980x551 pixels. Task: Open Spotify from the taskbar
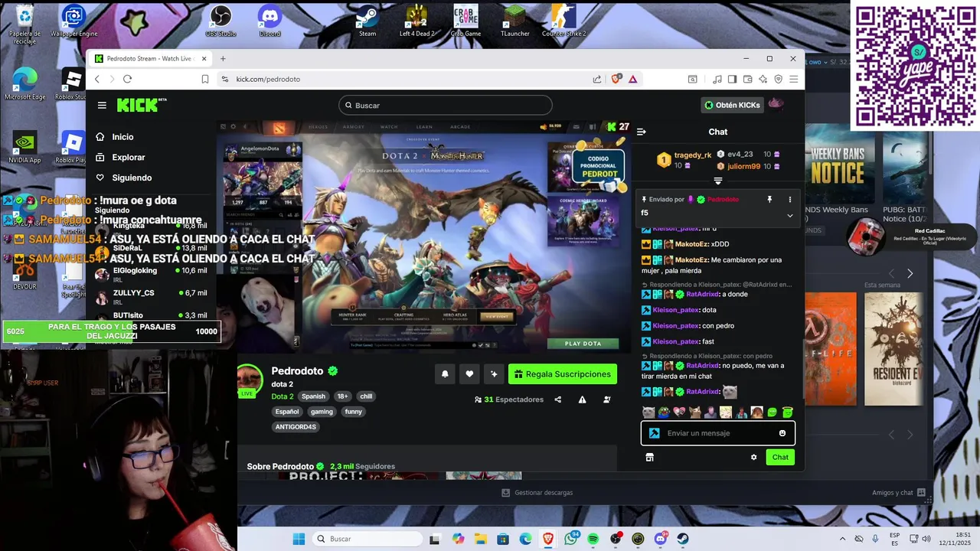tap(593, 539)
